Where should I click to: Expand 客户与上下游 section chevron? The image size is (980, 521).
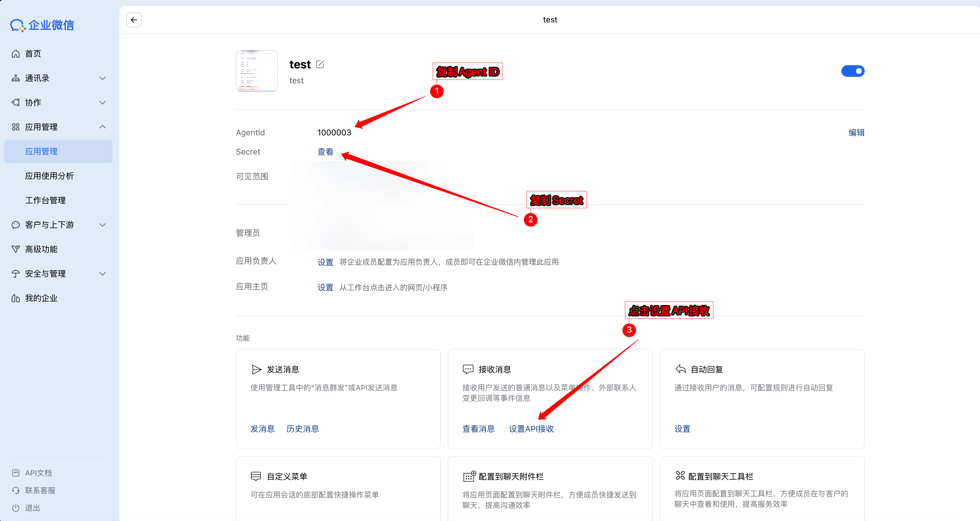pos(102,225)
